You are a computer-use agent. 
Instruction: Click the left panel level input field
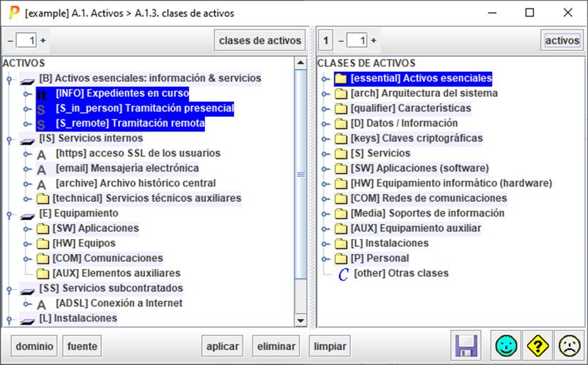pyautogui.click(x=26, y=41)
